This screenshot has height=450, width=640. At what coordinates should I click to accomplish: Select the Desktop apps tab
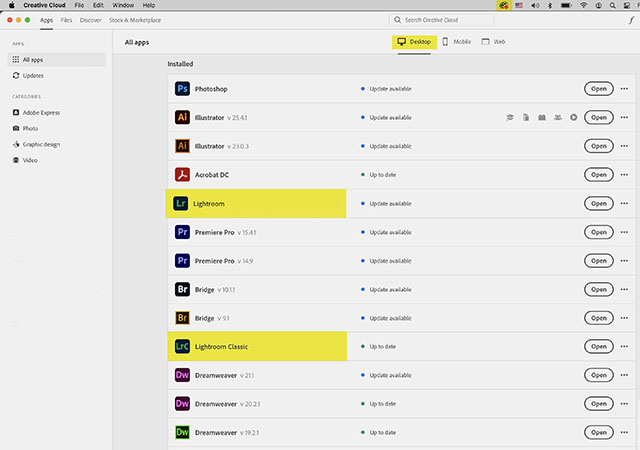click(x=414, y=42)
